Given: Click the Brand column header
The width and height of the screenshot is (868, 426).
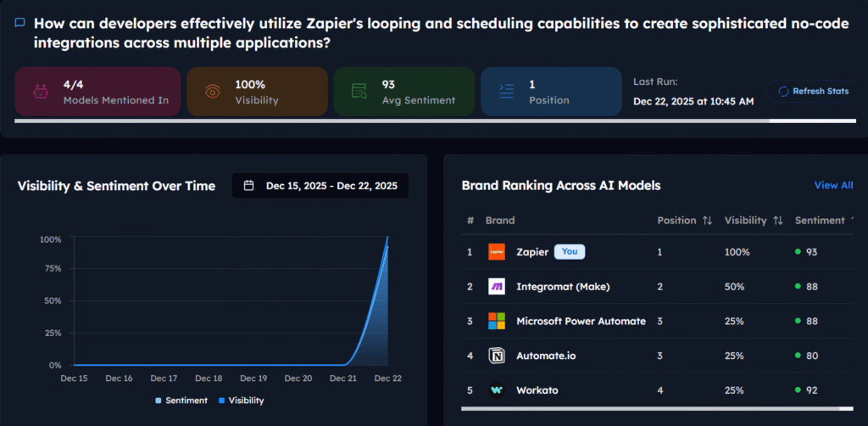Looking at the screenshot, I should click(x=500, y=221).
